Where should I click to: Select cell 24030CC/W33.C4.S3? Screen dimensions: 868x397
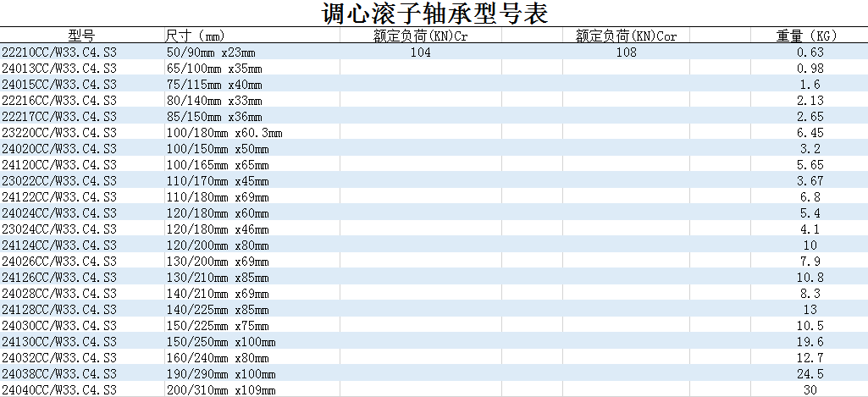coord(59,326)
